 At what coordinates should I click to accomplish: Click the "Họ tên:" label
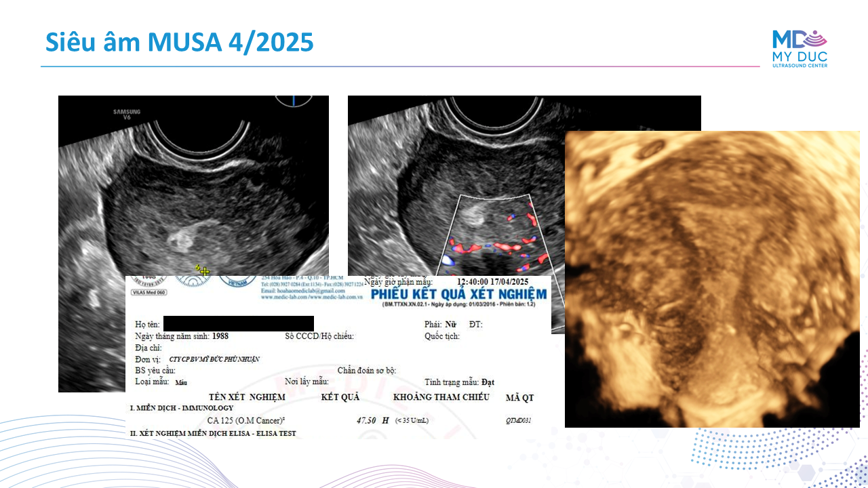tap(147, 325)
